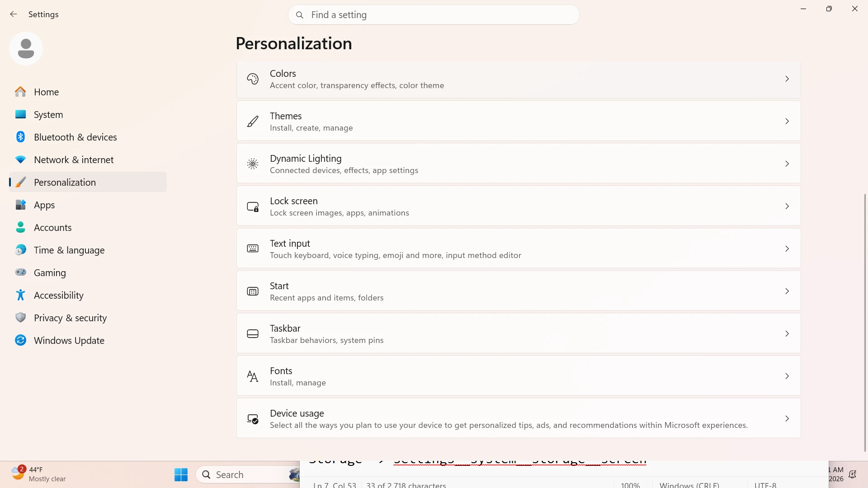Click the Start menu layout icon
868x488 pixels.
pyautogui.click(x=253, y=291)
